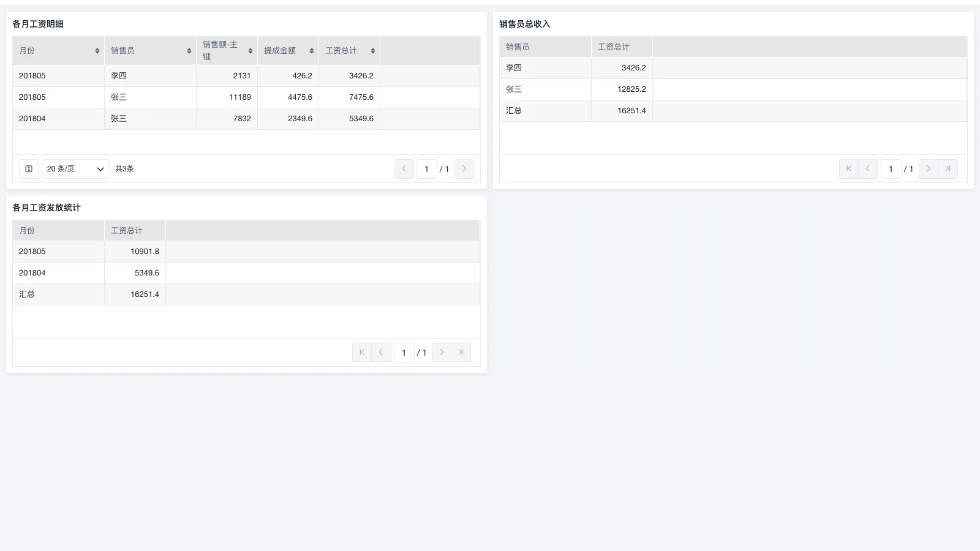980x551 pixels.
Task: Jump to last page of 各月工资发放统计 table
Action: point(461,352)
